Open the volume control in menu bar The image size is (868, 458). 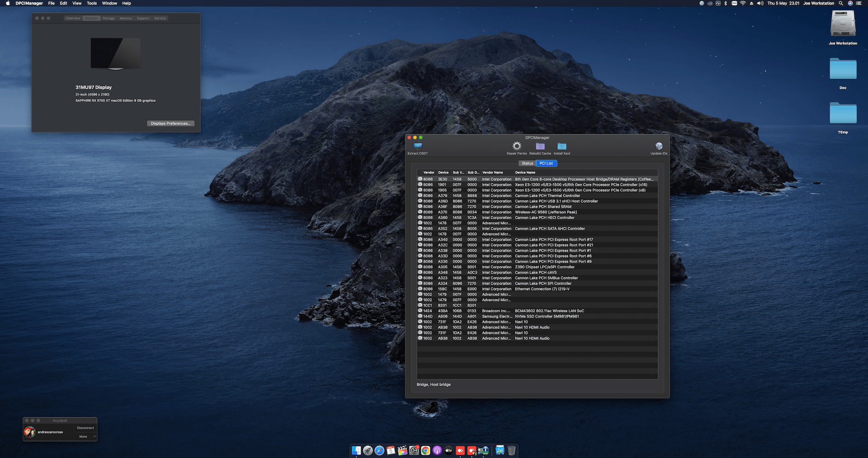click(760, 3)
